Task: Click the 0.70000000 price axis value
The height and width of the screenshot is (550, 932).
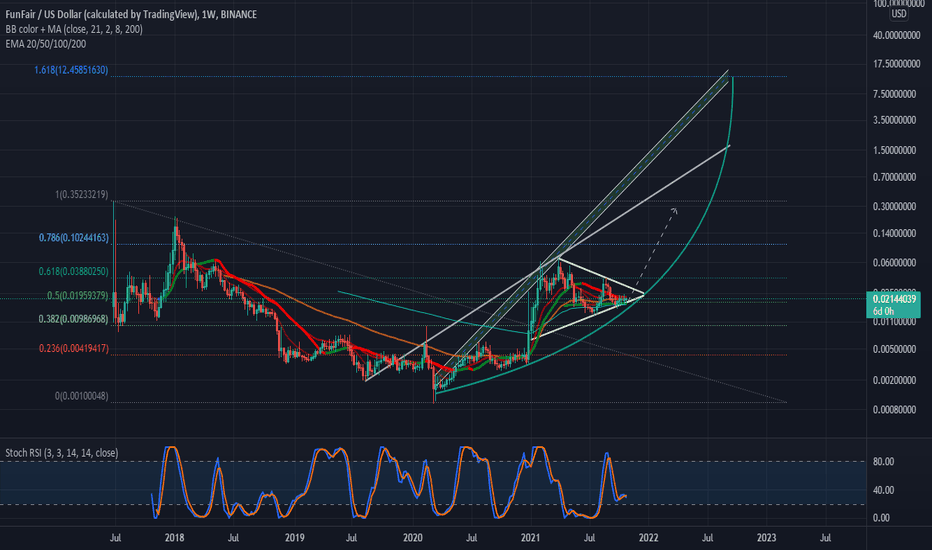Action: [x=895, y=177]
